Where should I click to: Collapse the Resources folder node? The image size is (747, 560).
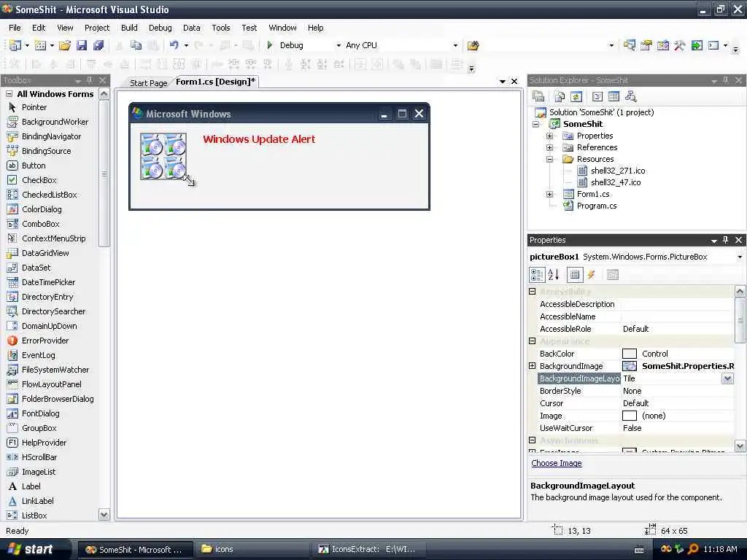tap(550, 159)
